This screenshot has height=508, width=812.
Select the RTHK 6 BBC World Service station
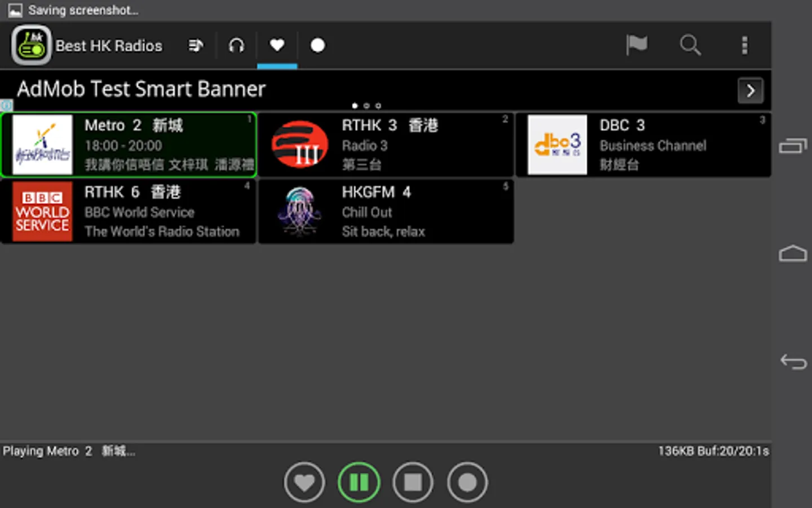(129, 211)
